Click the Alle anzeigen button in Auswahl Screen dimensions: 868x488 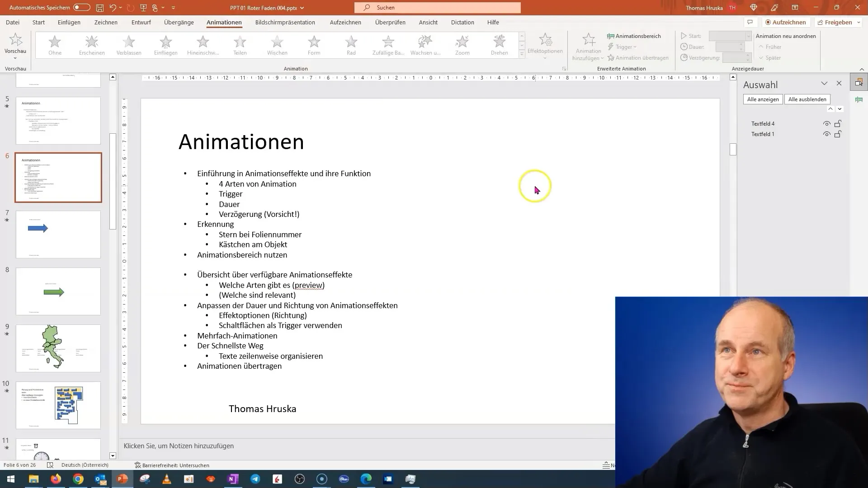point(764,99)
